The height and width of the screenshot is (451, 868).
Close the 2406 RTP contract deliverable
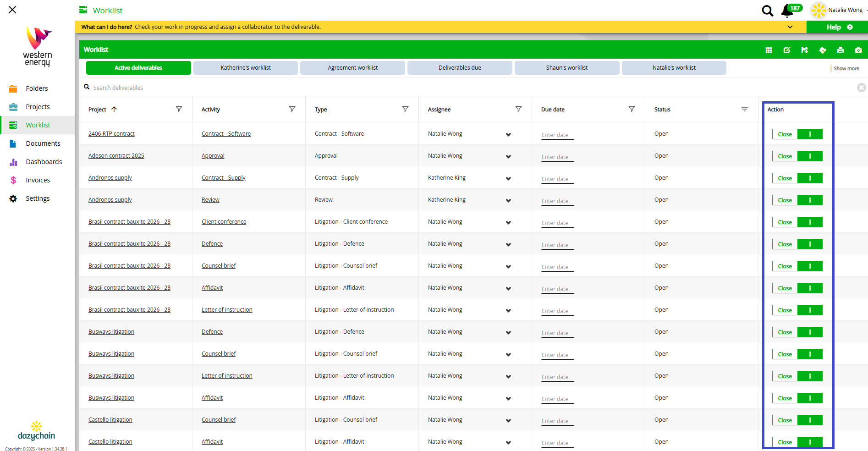click(x=785, y=134)
